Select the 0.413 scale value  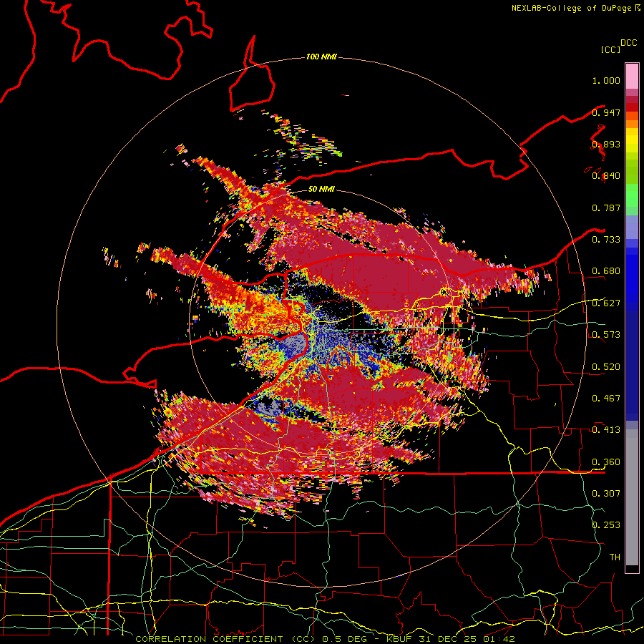coord(606,430)
